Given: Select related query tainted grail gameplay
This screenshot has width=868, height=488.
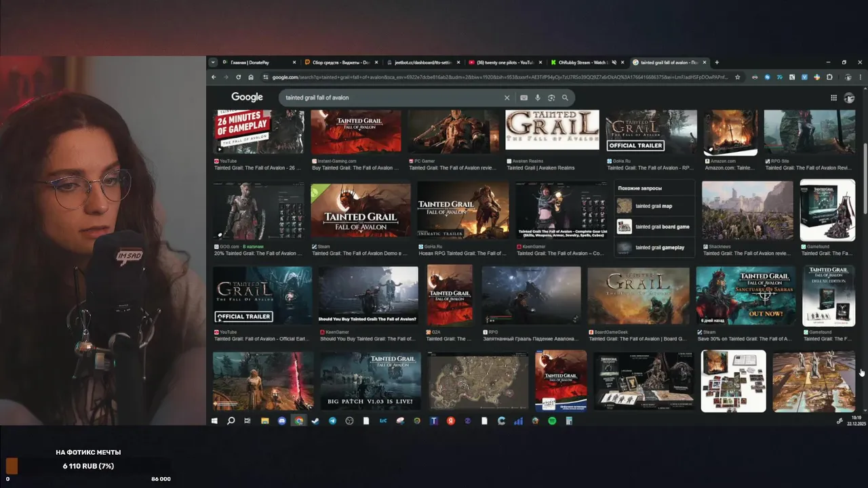Looking at the screenshot, I should click(x=654, y=247).
